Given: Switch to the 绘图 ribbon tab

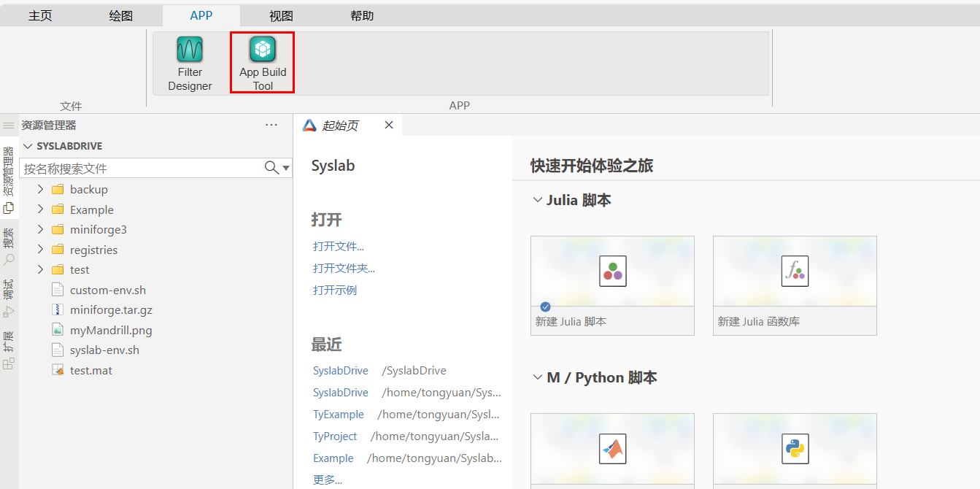Looking at the screenshot, I should (121, 15).
